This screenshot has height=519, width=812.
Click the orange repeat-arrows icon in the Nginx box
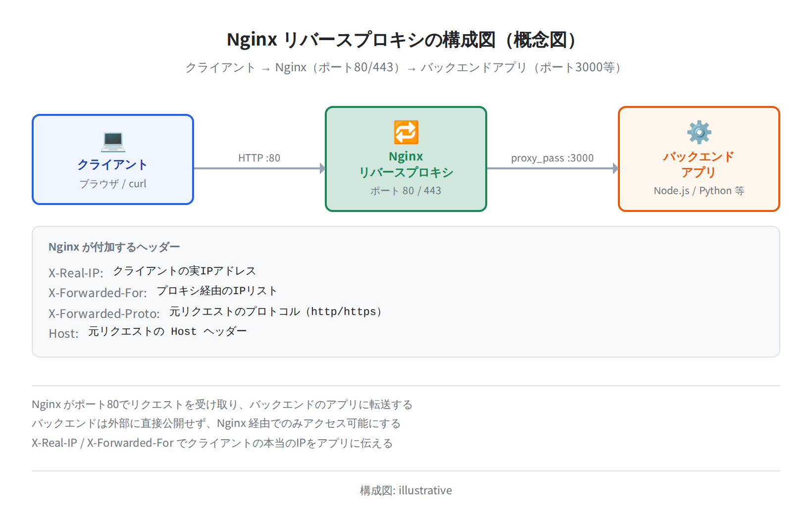point(406,132)
